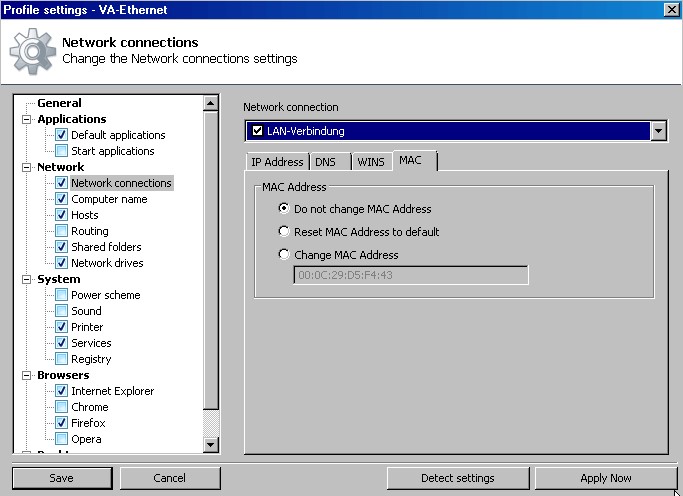Select the Browsers category label

tap(63, 375)
